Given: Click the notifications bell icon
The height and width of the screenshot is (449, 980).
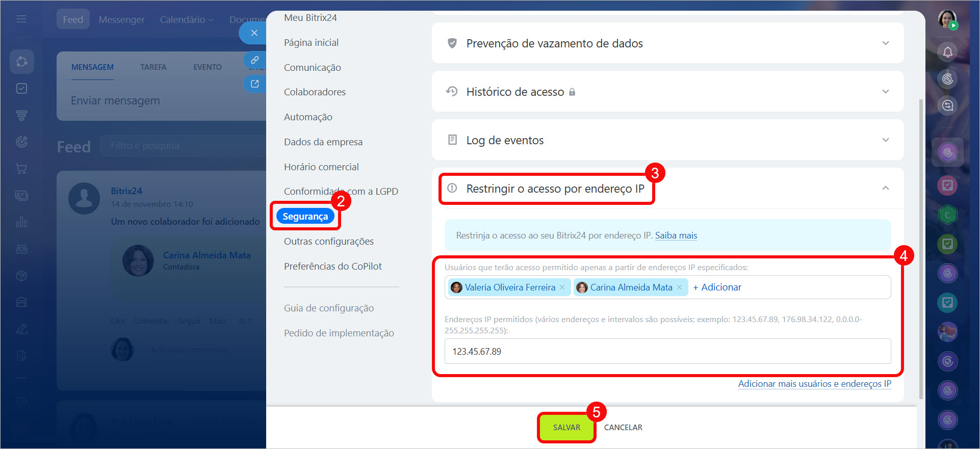Looking at the screenshot, I should [x=947, y=52].
